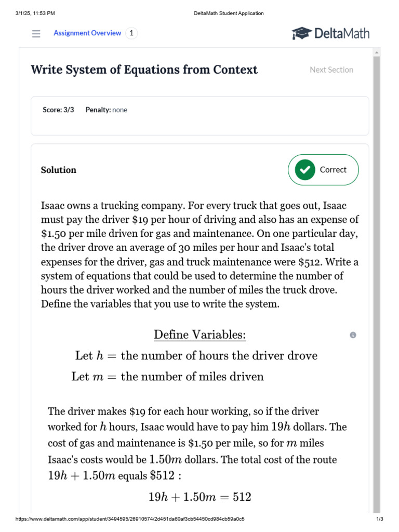Click the DeltaMath graduation cap logo icon
Screen dimensions: 399x532
[301, 34]
